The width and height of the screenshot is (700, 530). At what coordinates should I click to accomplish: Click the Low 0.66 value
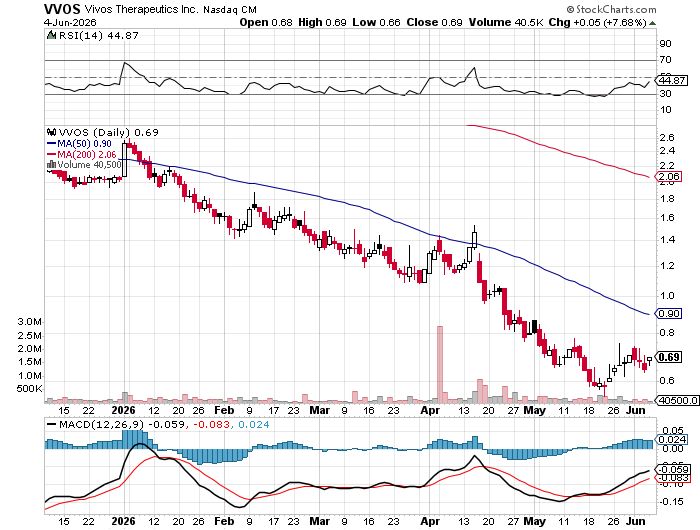(x=376, y=22)
